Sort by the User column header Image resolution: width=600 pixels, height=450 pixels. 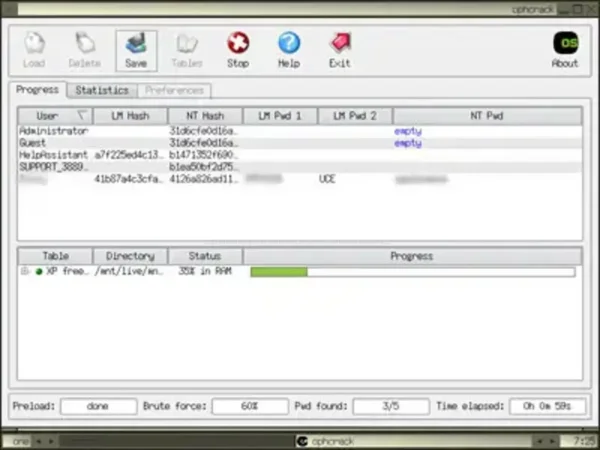(55, 116)
